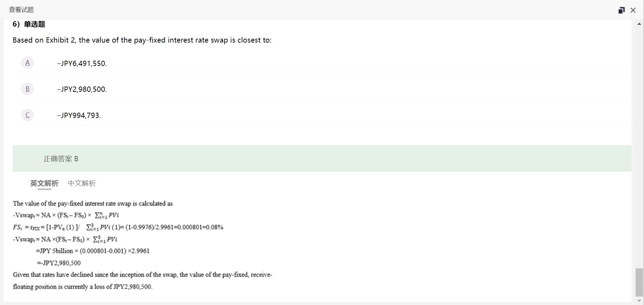The height and width of the screenshot is (305, 644).
Task: Click the –JPY6,491,550 answer text
Action: [x=82, y=64]
